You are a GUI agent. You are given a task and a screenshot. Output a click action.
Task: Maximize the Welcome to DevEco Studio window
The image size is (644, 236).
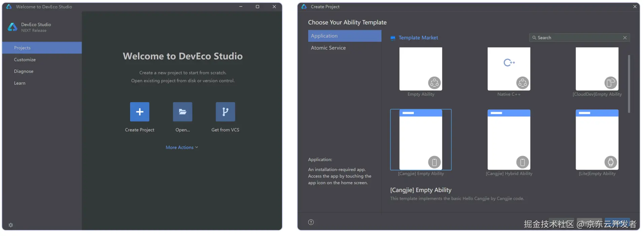click(x=257, y=6)
